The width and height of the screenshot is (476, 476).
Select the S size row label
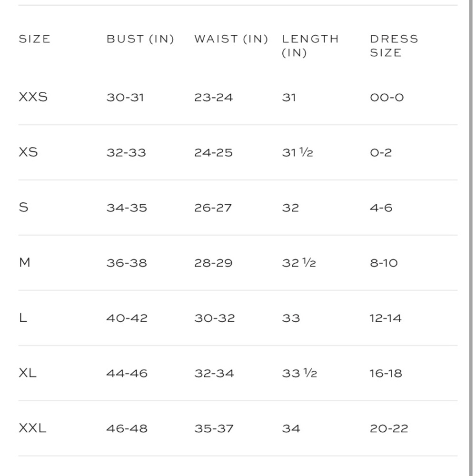[23, 208]
